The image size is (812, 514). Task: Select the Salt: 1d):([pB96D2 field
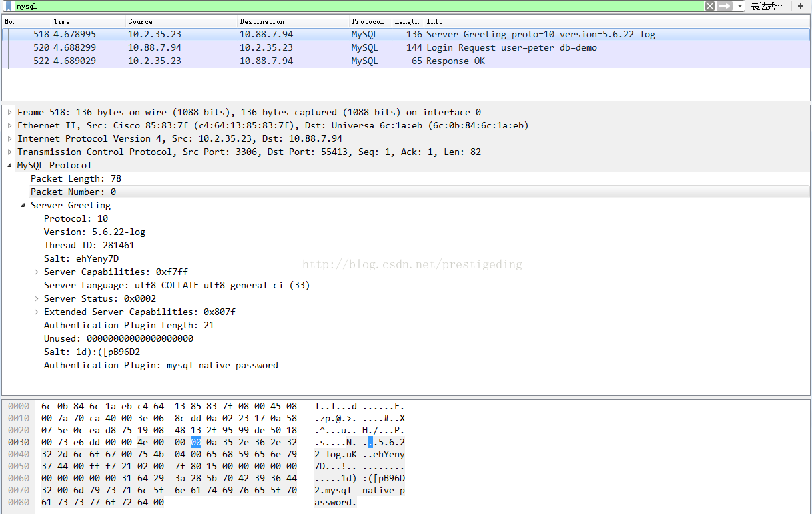(x=92, y=352)
